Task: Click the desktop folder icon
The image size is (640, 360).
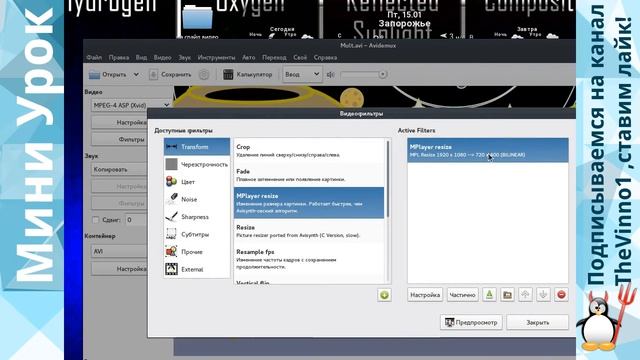Action: click(x=198, y=17)
